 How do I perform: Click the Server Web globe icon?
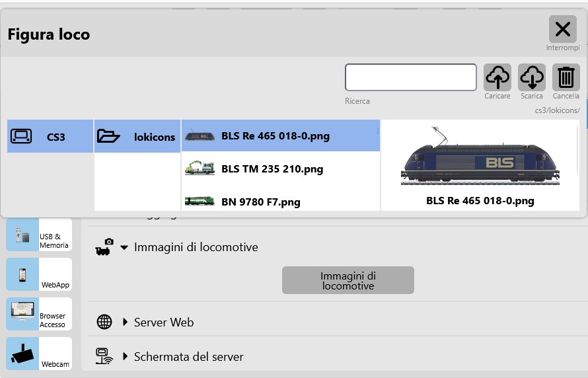point(104,322)
